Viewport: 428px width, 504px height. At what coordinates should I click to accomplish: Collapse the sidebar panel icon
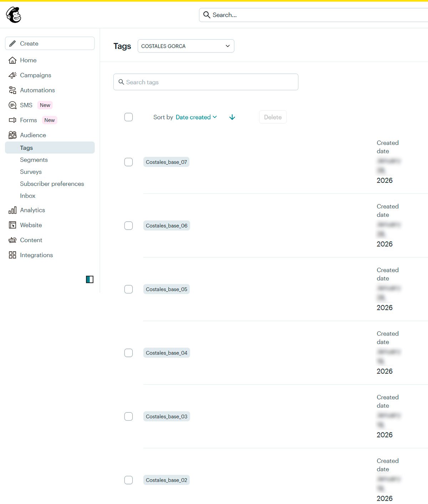pos(90,279)
